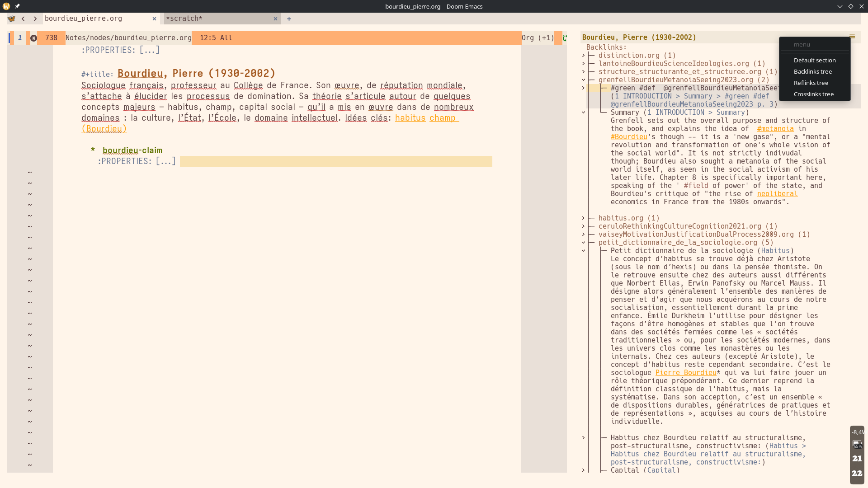The width and height of the screenshot is (868, 488).
Task: Close the *scratch* tab
Action: coord(275,19)
